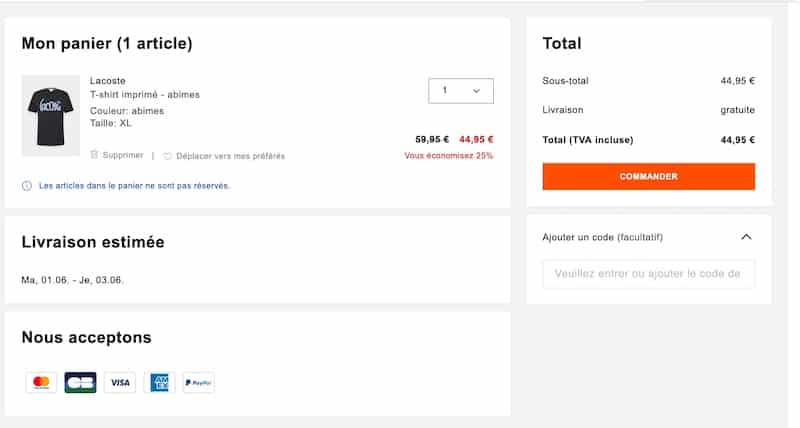Click the trash icon next to Supprimer

click(94, 155)
